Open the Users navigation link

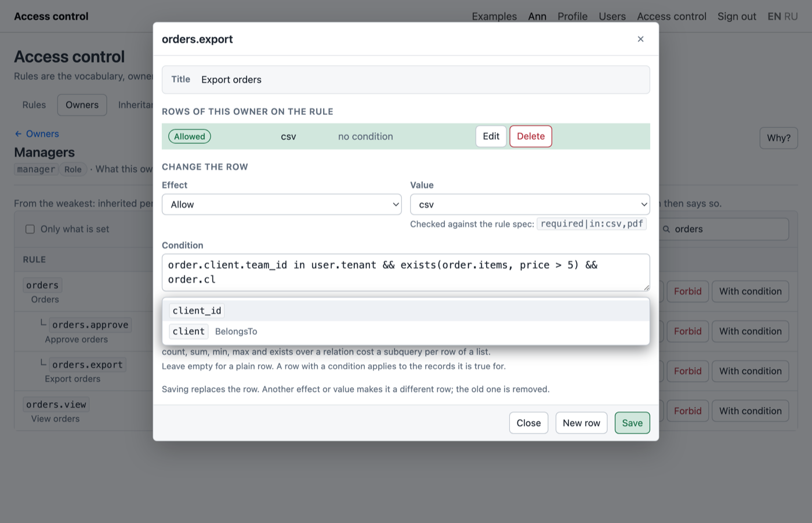click(612, 16)
